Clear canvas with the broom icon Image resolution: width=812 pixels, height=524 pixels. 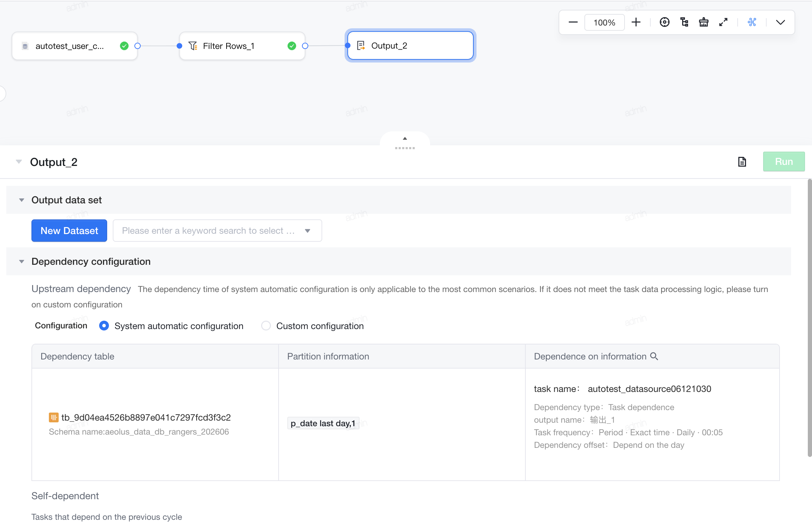pos(704,22)
